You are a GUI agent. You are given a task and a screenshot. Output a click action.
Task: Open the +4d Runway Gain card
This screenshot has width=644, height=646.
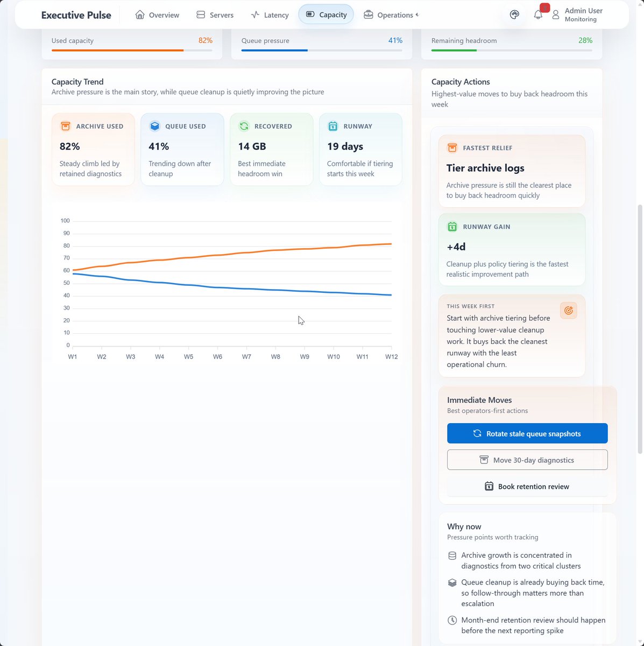(512, 250)
